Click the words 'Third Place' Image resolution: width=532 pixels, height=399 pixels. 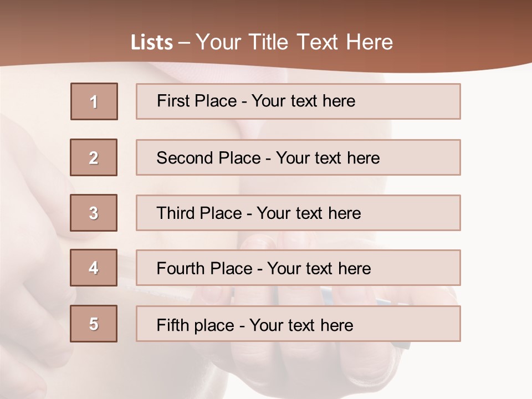click(199, 213)
